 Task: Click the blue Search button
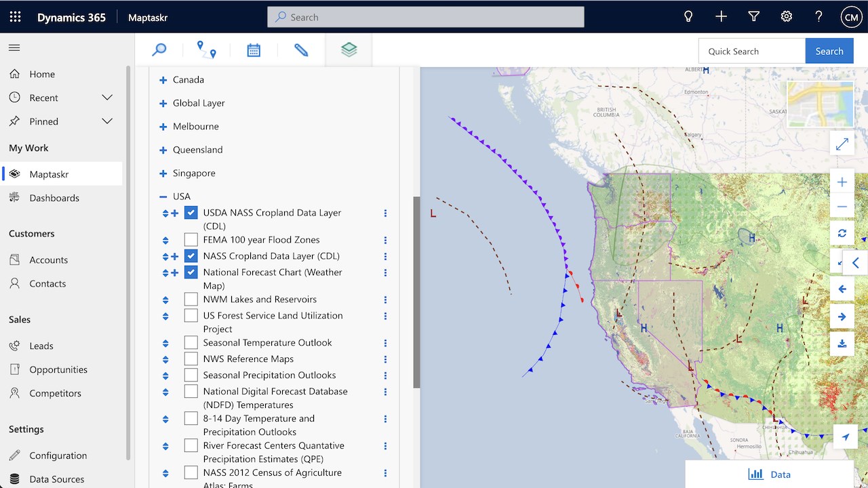[x=829, y=51]
